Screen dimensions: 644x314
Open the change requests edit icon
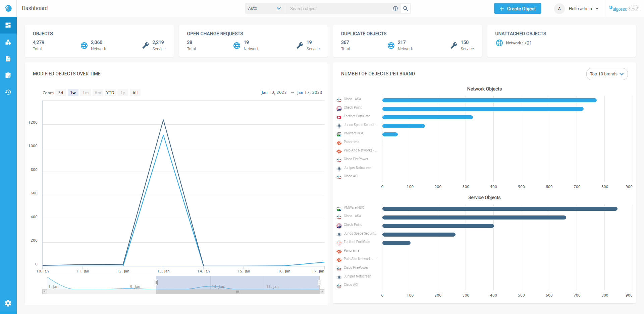[x=8, y=75]
